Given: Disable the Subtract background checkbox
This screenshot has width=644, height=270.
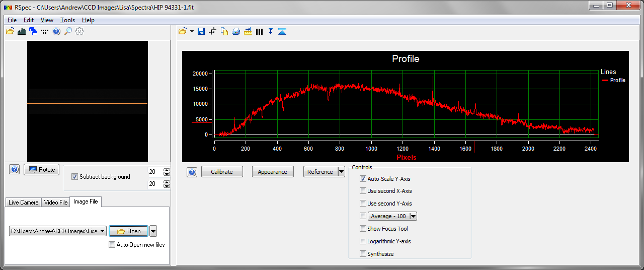Looking at the screenshot, I should [75, 177].
